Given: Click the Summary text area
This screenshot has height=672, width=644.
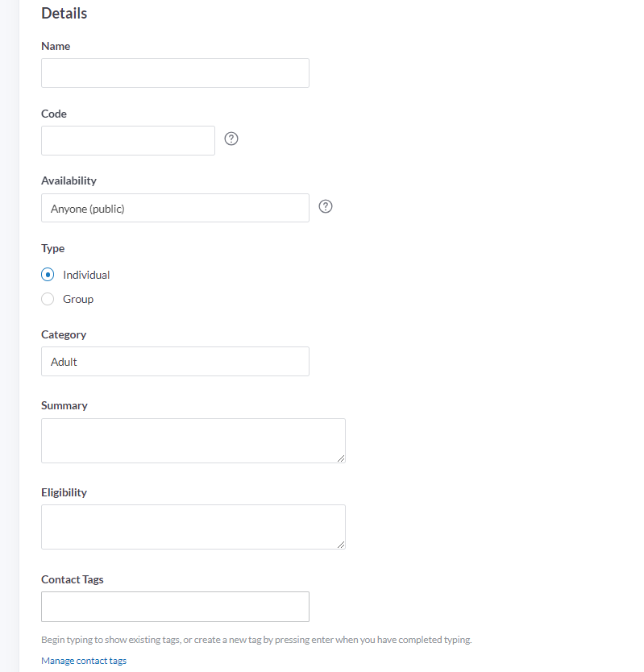Looking at the screenshot, I should [193, 441].
